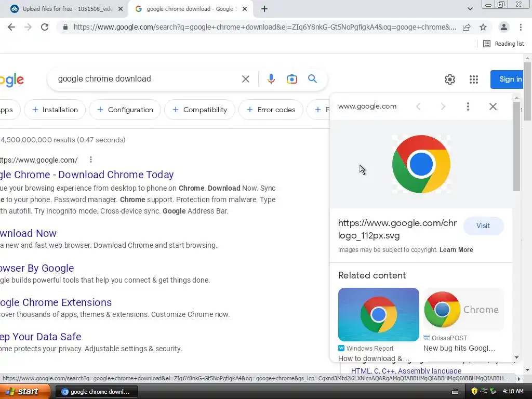Viewport: 532px width, 399px height.
Task: Add Configuration filter chip
Action: click(125, 110)
